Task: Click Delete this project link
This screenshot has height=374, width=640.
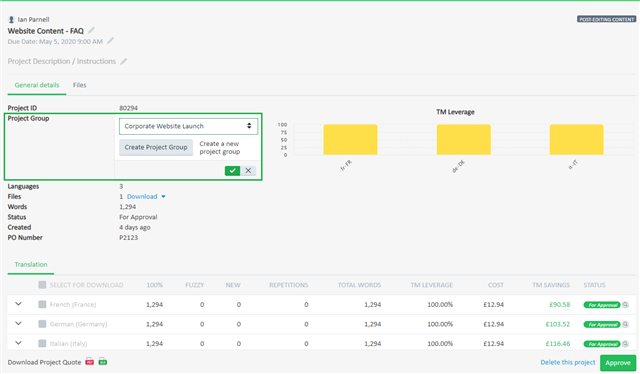Action: (568, 362)
